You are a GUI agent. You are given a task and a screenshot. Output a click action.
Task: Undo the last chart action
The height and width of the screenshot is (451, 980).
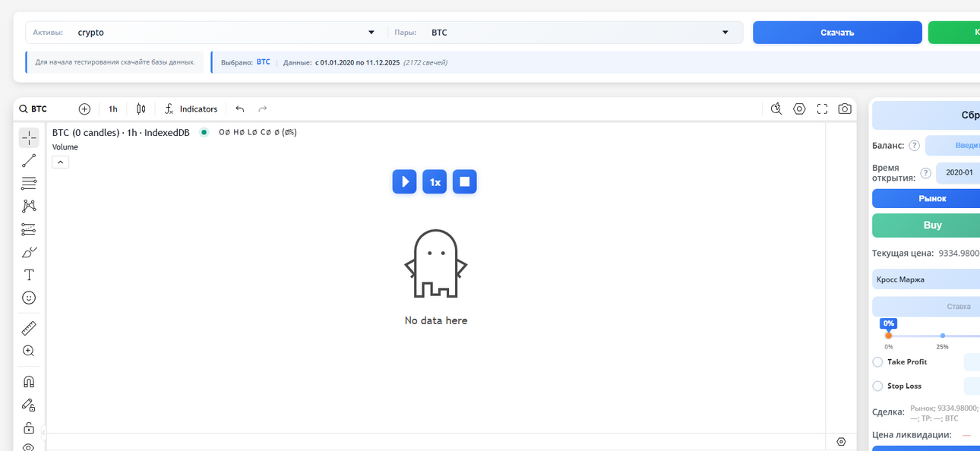click(240, 109)
